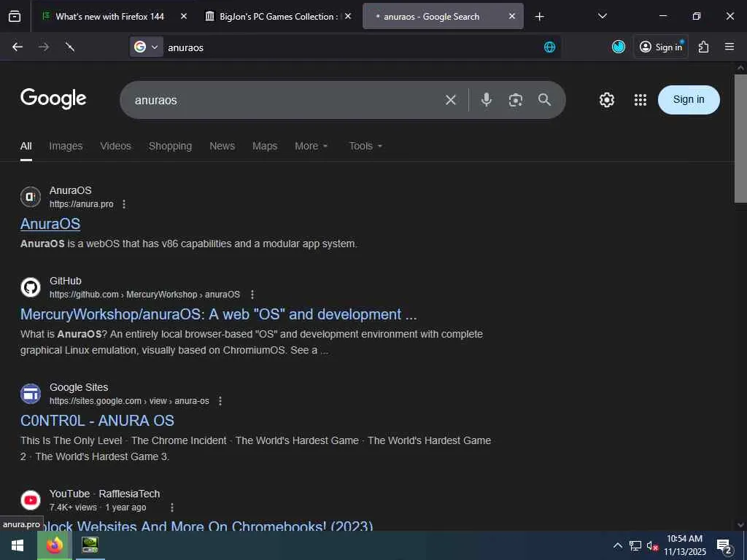Clear the search box with the X
The width and height of the screenshot is (747, 560).
[451, 100]
